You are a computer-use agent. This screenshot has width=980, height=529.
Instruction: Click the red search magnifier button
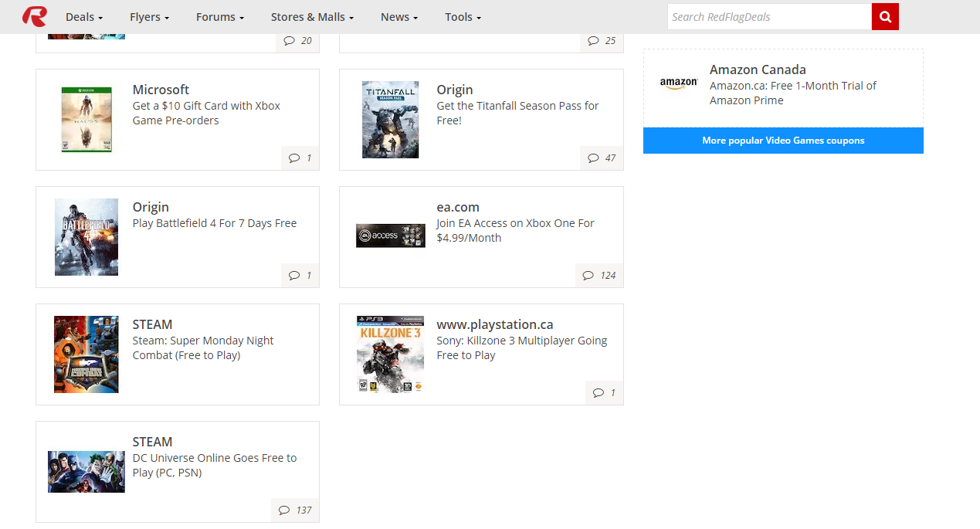pyautogui.click(x=885, y=16)
